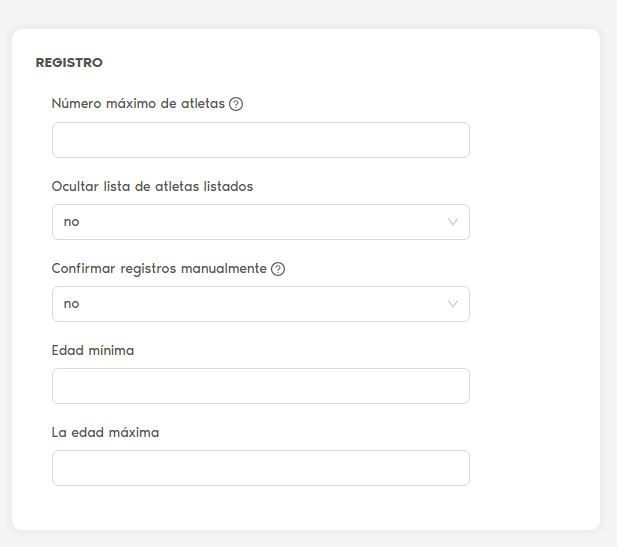Click the REGISTRO section heading
The width and height of the screenshot is (617, 547).
69,62
